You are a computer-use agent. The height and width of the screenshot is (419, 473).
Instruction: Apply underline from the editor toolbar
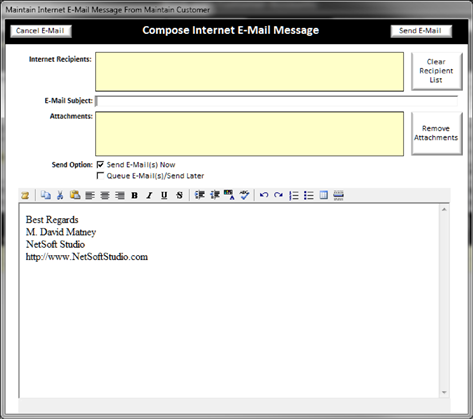164,195
